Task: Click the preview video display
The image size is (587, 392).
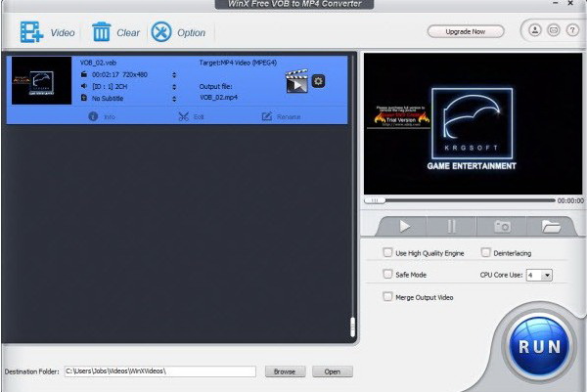Action: (x=473, y=124)
